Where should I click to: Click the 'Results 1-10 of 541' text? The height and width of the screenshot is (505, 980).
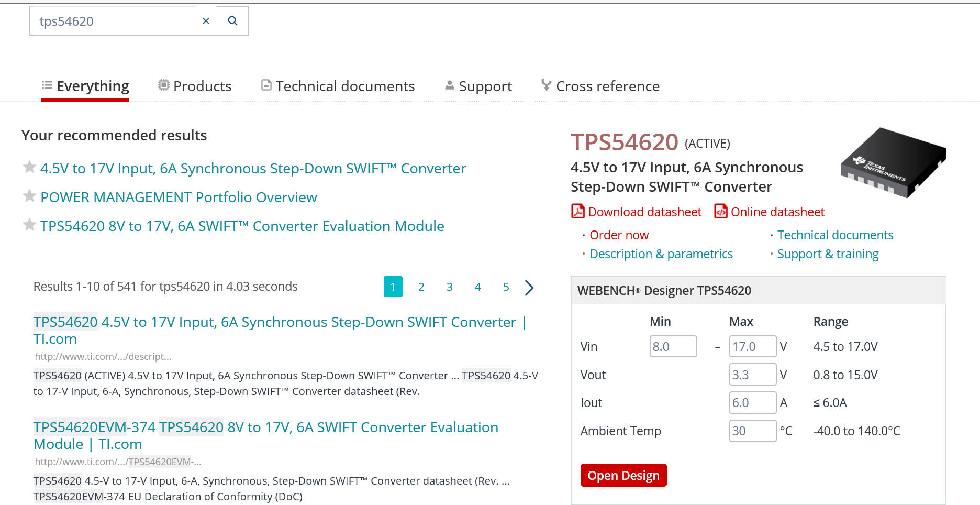tap(165, 287)
